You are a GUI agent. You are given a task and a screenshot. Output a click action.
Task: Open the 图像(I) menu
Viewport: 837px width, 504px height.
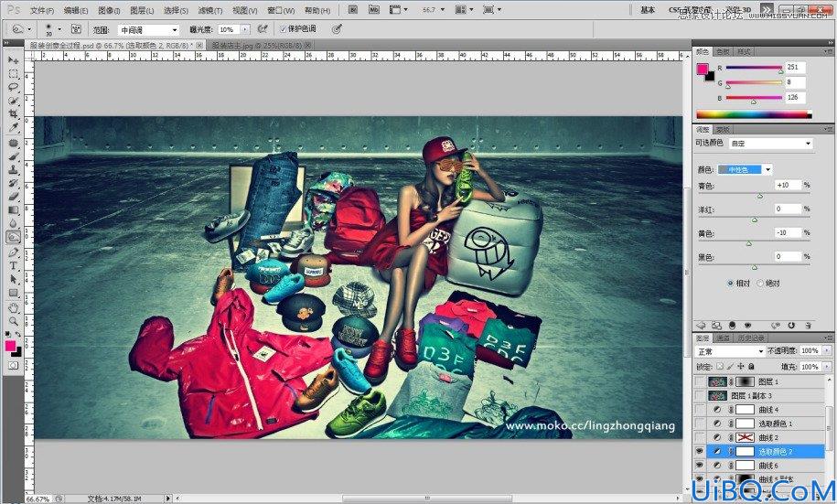pyautogui.click(x=109, y=10)
